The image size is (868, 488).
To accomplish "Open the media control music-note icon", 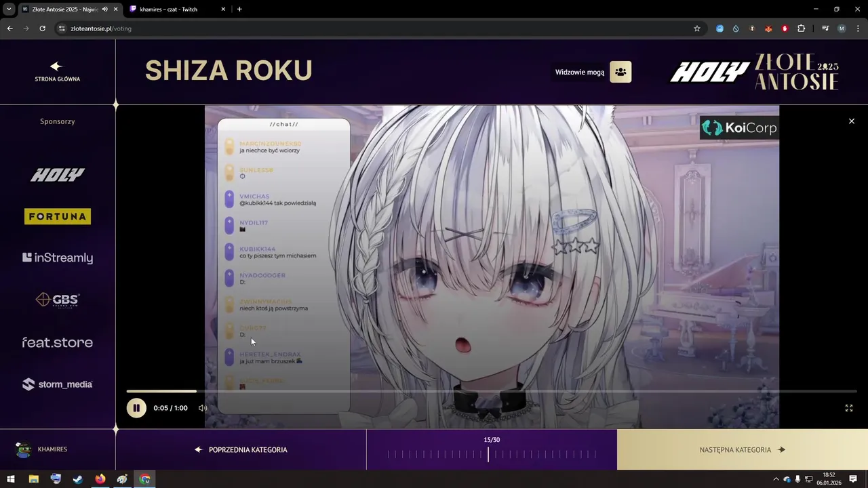I will coord(825,28).
